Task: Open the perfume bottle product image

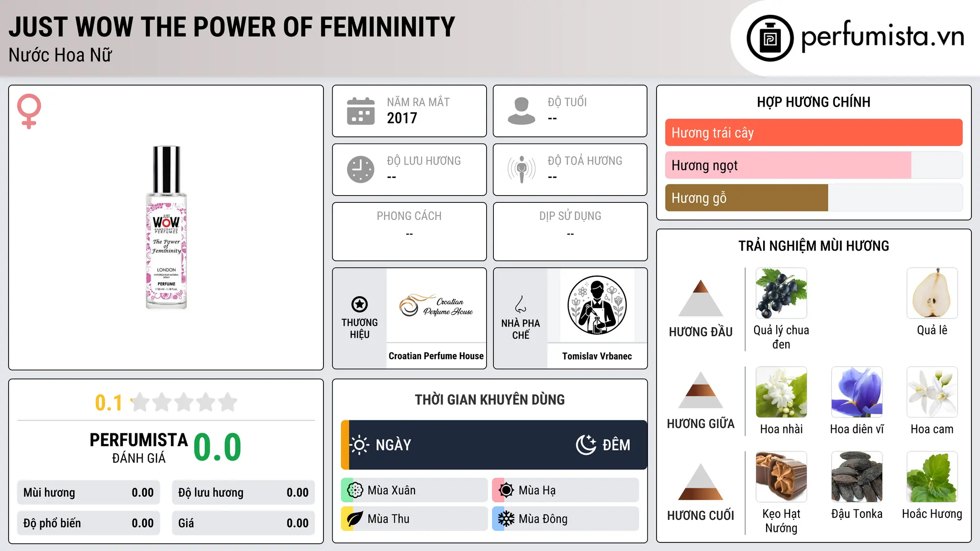Action: coord(166,228)
